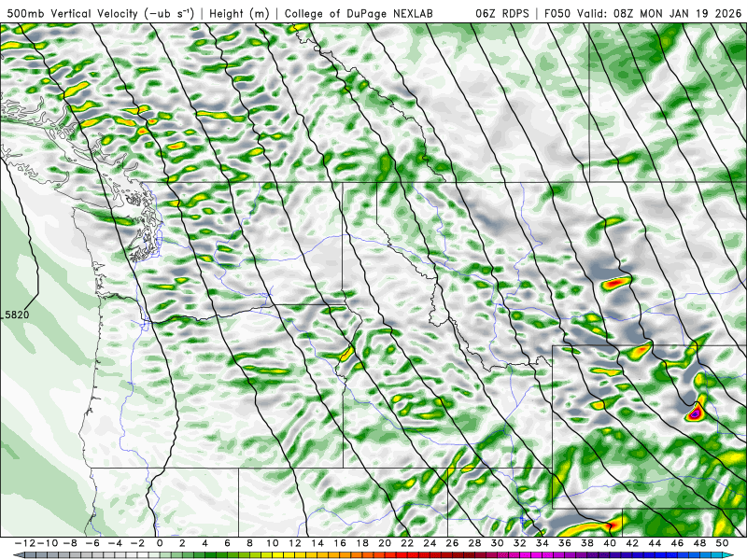Image resolution: width=747 pixels, height=560 pixels.
Task: Click the 24 value on the color scale
Action: 430,543
